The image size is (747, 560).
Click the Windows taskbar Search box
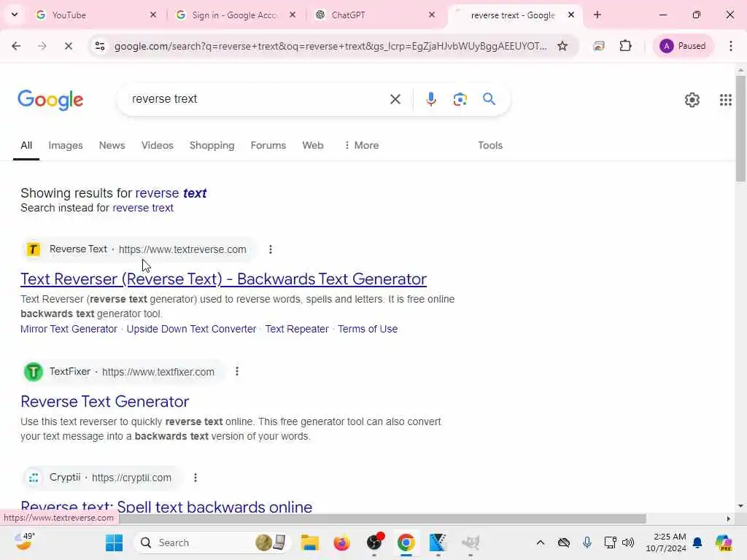tap(212, 542)
